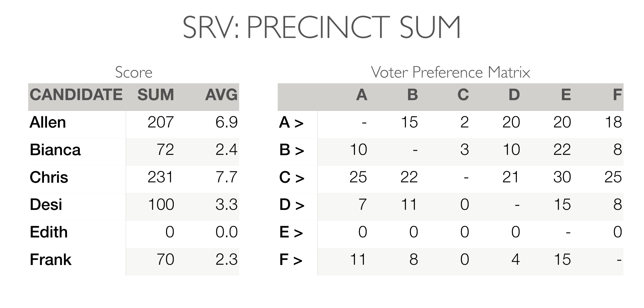Select the cell with value 7

[x=362, y=205]
